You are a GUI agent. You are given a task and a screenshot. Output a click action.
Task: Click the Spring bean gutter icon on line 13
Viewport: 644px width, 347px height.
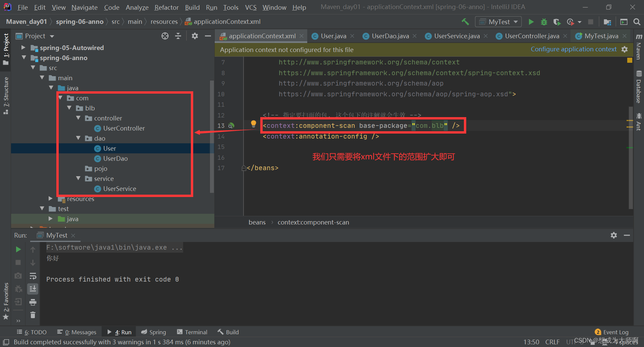(231, 126)
